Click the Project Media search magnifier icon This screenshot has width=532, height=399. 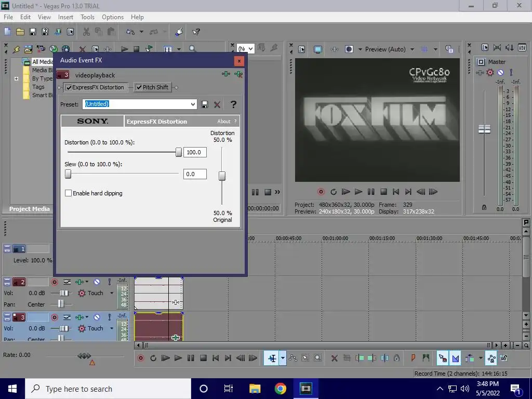pyautogui.click(x=192, y=49)
